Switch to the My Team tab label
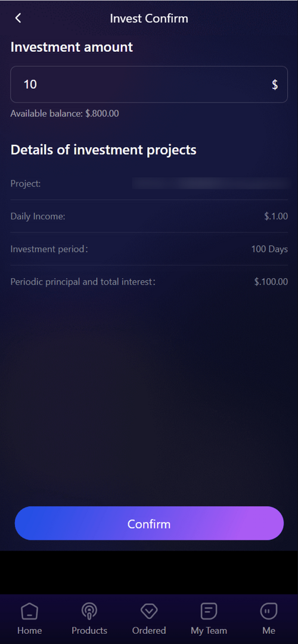 click(209, 630)
